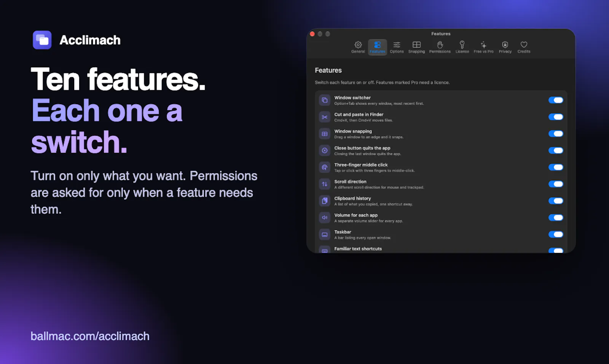The image size is (609, 364).
Task: Click the Taskbar row icon
Action: click(x=325, y=234)
